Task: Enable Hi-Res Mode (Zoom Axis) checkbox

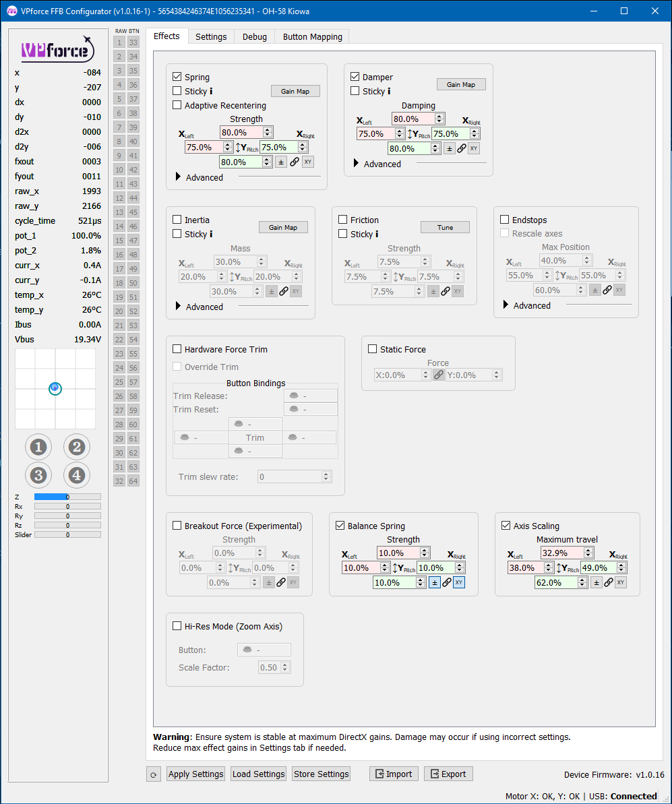Action: pos(177,626)
